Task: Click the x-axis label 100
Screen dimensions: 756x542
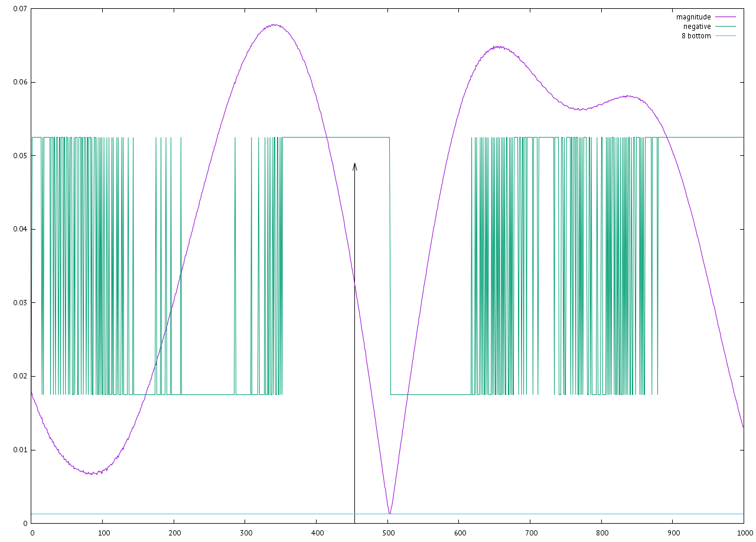Action: pyautogui.click(x=103, y=533)
